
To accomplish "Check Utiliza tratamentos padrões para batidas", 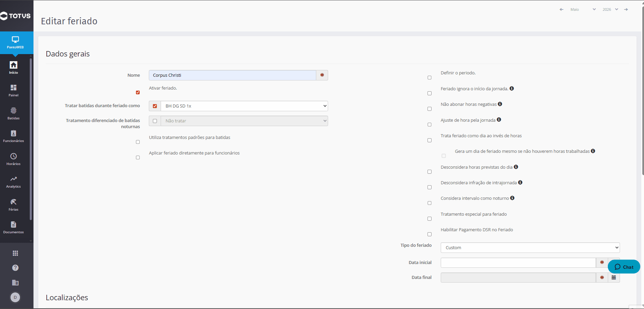I will point(138,142).
